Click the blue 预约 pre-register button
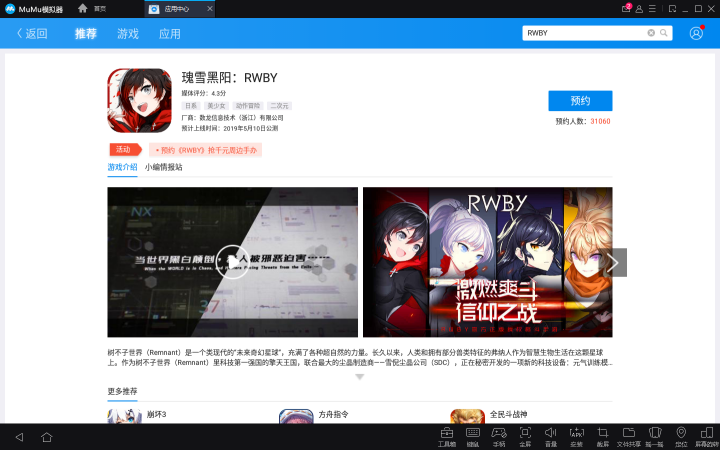This screenshot has height=450, width=720. (580, 101)
